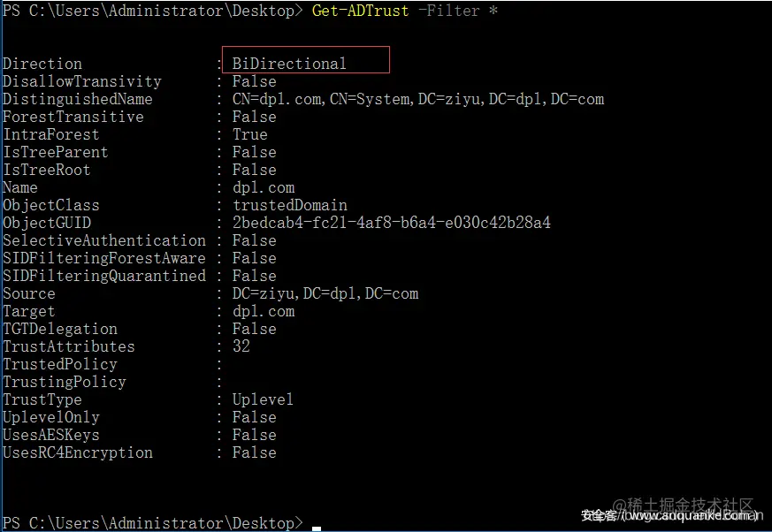
Task: Click the TrustAttributes property label
Action: pos(69,346)
